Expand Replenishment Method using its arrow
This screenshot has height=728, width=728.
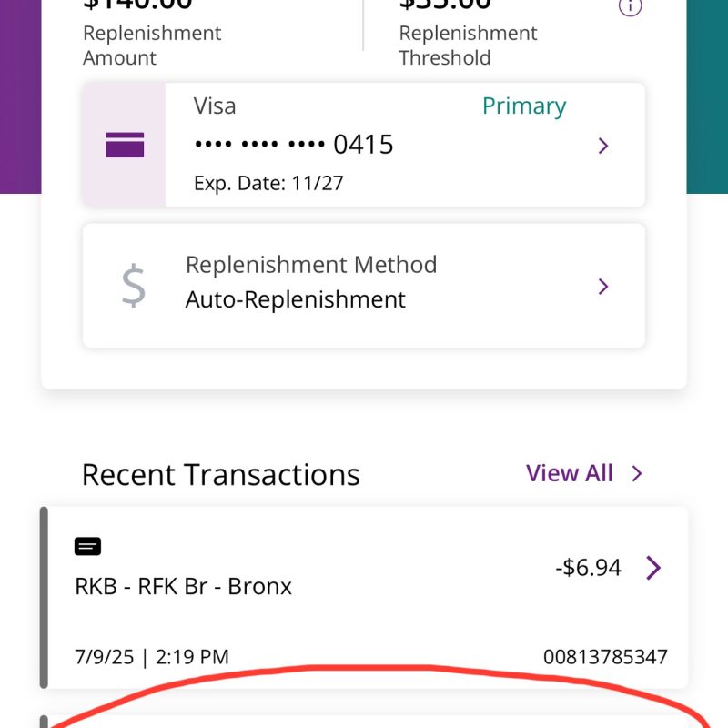click(x=602, y=287)
